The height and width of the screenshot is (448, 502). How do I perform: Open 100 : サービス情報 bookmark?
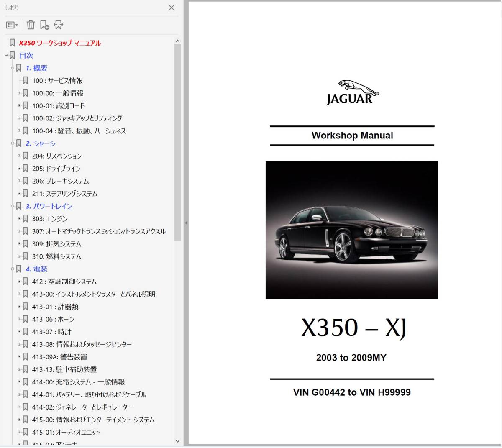(x=57, y=81)
